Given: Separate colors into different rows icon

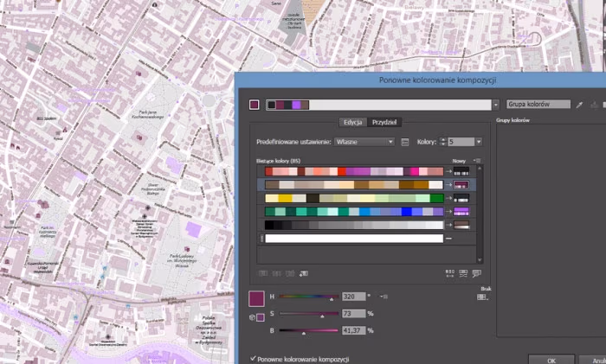Looking at the screenshot, I should tap(277, 273).
